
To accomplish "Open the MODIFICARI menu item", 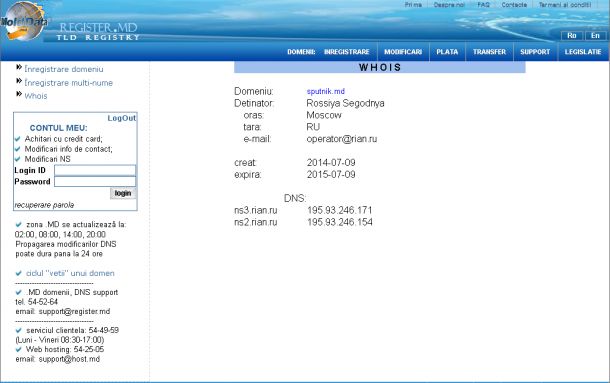I will pos(403,52).
